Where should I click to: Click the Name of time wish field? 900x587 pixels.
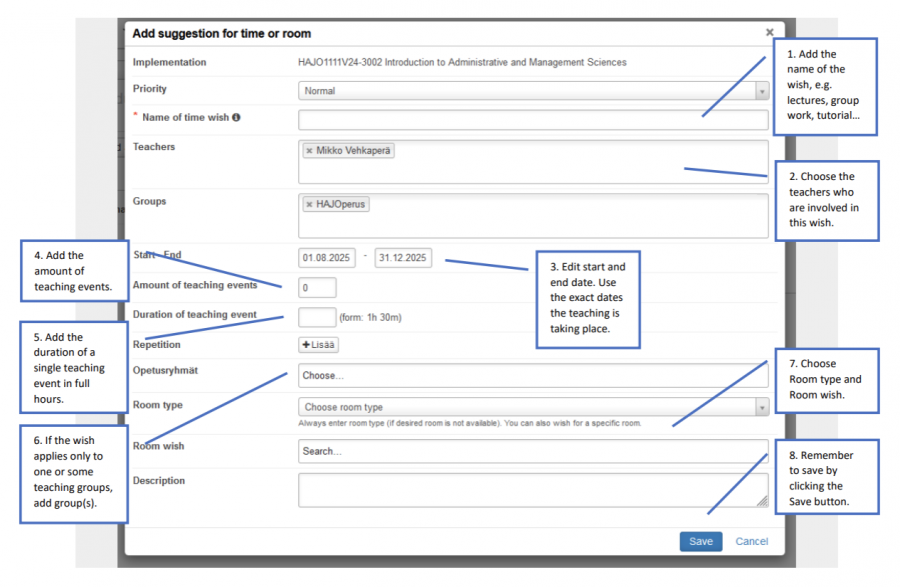[x=532, y=120]
